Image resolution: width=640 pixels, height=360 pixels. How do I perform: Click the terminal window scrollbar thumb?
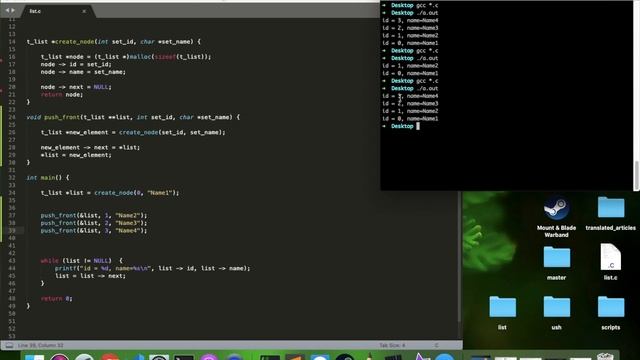[636, 174]
